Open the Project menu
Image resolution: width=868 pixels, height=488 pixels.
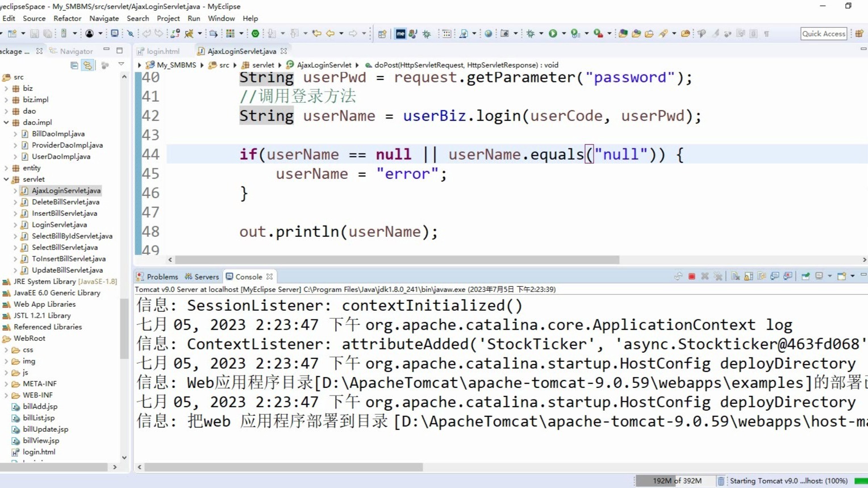[x=168, y=18]
